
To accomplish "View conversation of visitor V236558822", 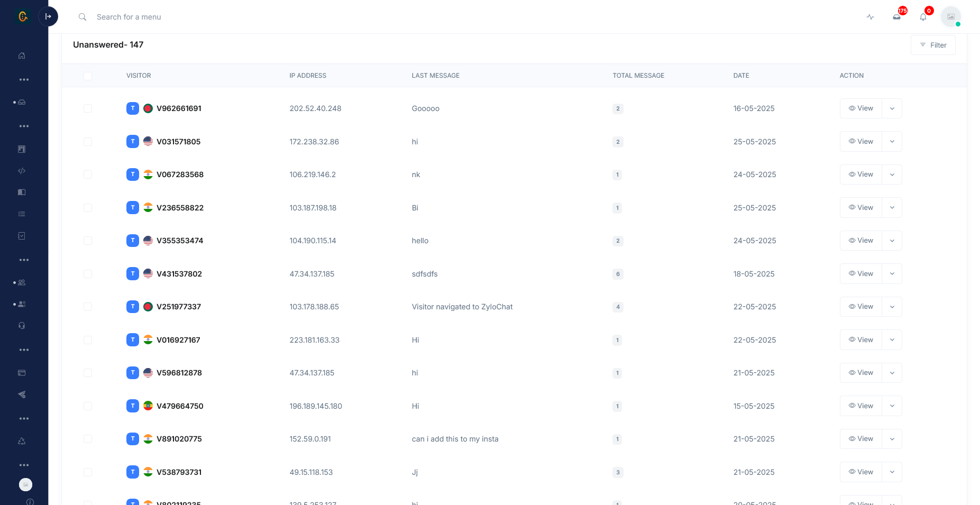I will click(861, 208).
